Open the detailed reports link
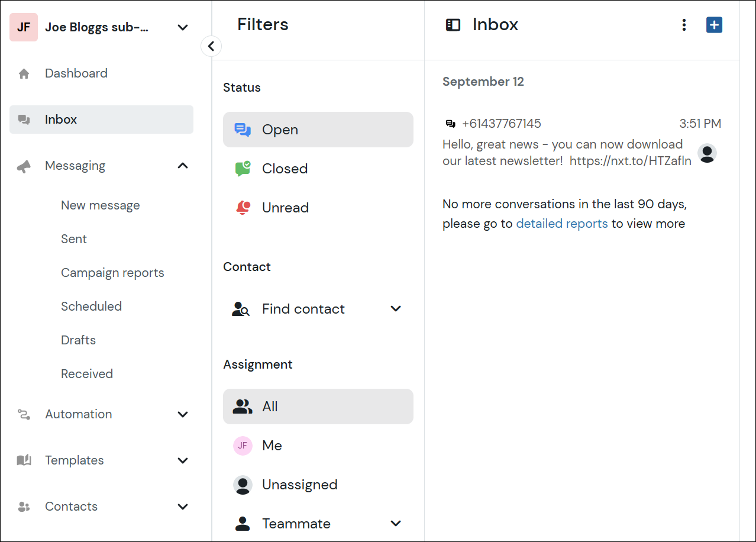This screenshot has width=756, height=542. (562, 223)
